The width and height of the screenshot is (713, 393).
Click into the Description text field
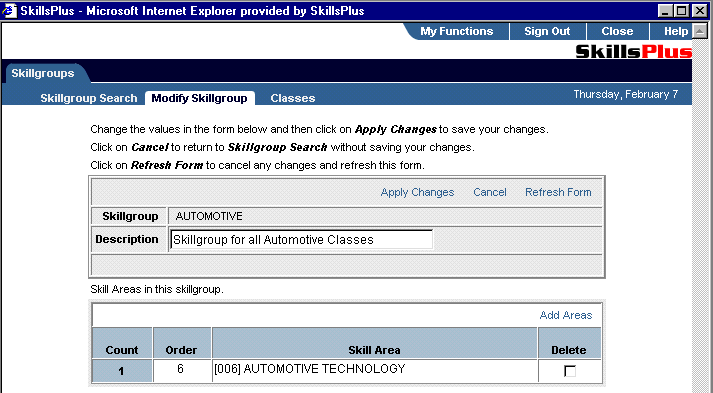click(301, 240)
